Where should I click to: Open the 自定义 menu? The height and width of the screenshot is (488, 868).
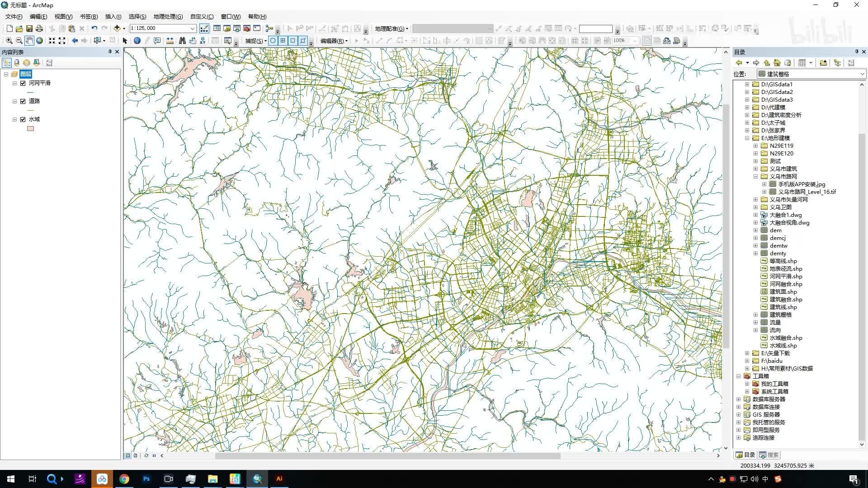pos(202,17)
